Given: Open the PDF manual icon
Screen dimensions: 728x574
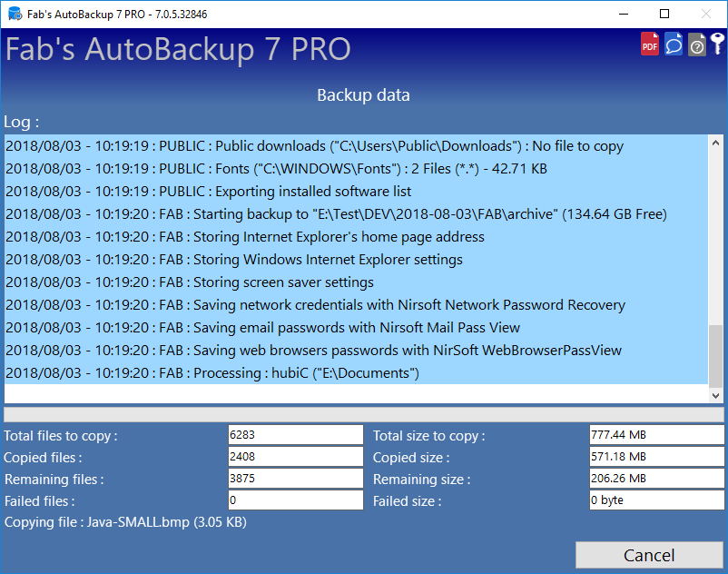Looking at the screenshot, I should coord(650,45).
